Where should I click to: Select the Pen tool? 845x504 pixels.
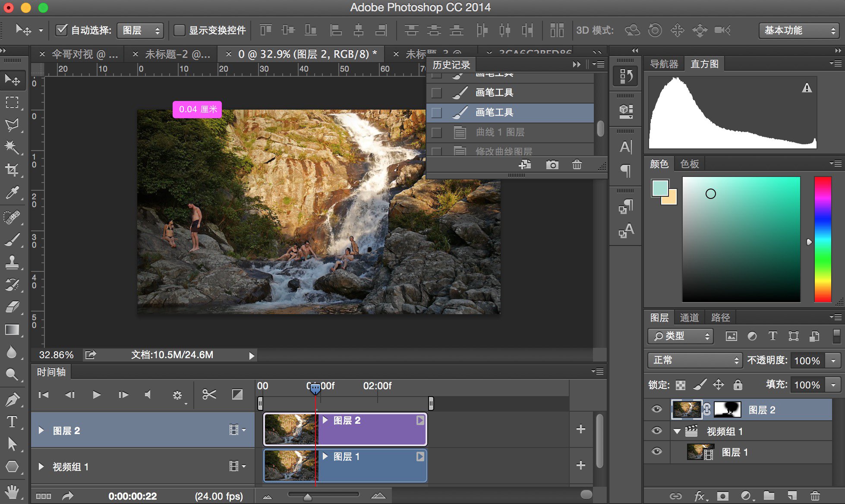(x=12, y=399)
